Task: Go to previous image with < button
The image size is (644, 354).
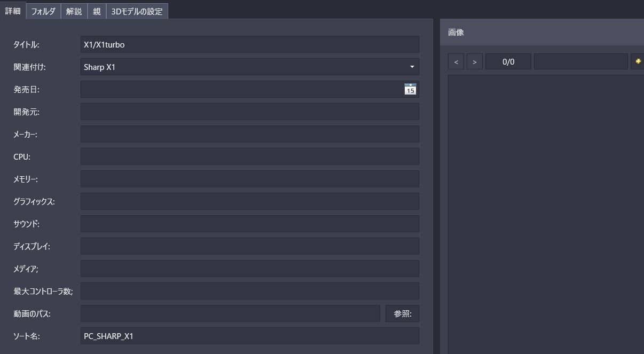Action: point(455,61)
